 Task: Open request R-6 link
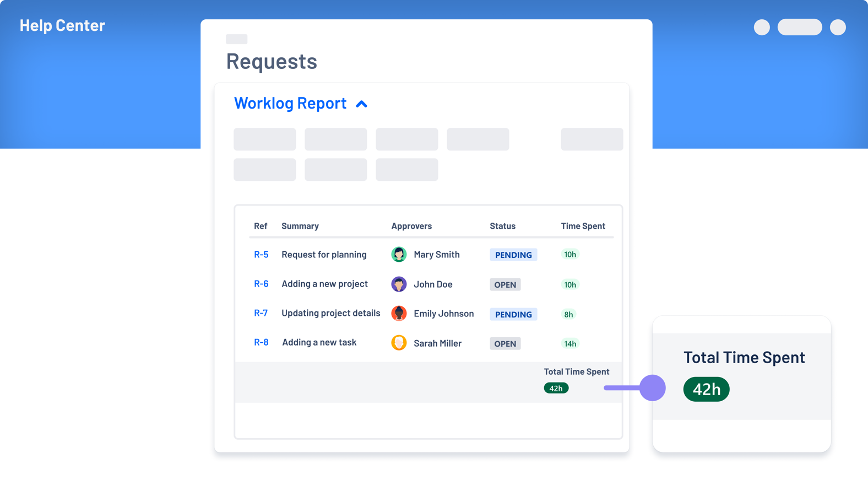click(261, 284)
